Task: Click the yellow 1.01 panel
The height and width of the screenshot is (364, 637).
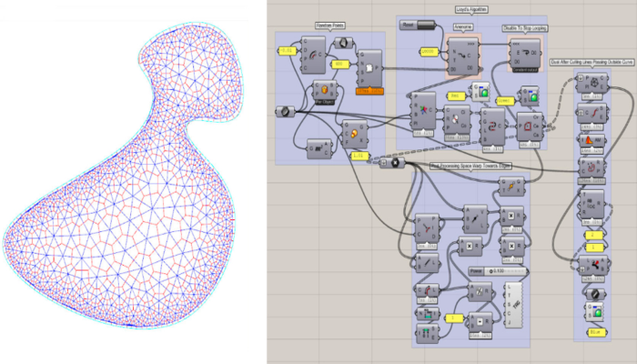Action: [359, 156]
